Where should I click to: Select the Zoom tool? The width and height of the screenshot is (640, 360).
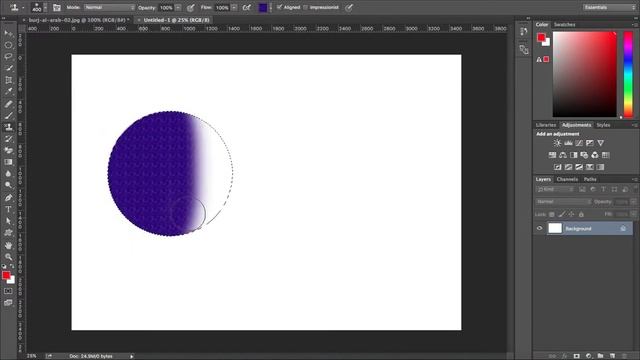click(8, 257)
